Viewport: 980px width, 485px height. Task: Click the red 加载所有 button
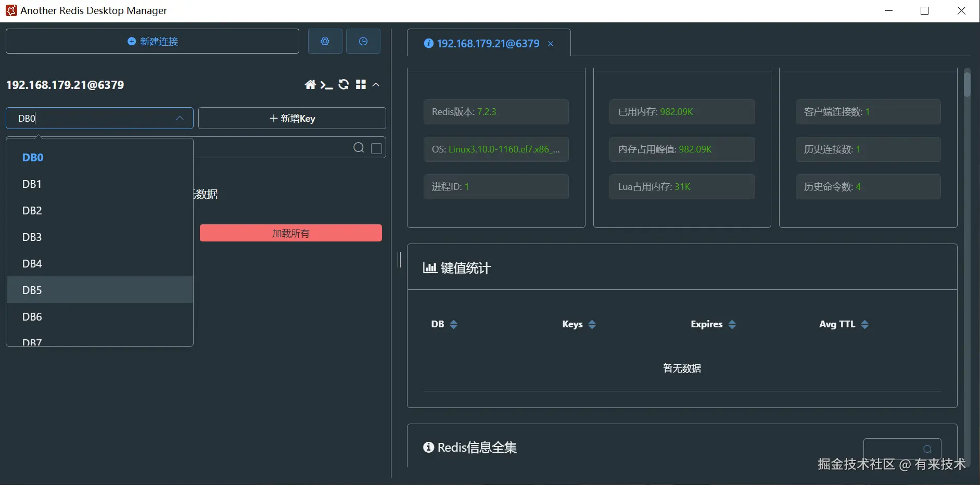coord(291,233)
